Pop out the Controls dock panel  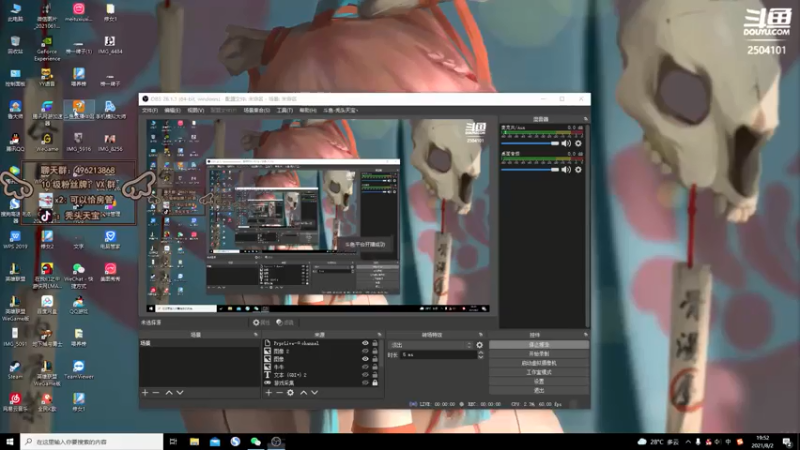tap(585, 335)
